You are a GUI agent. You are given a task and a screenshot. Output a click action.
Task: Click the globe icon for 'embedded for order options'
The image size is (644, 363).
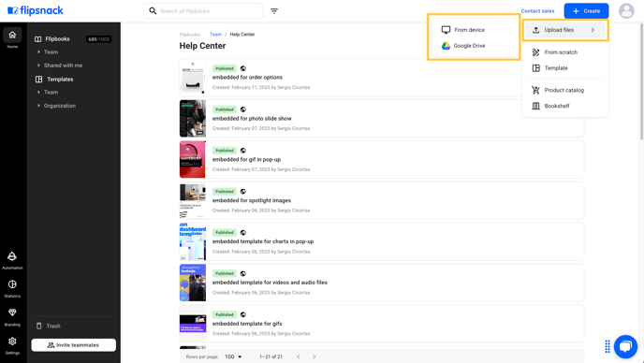tap(243, 68)
